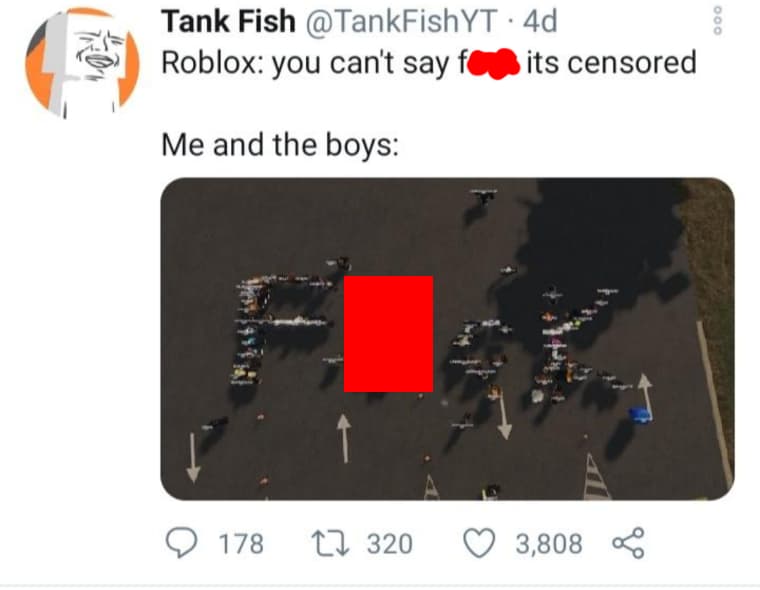Click the Tank Fish display name
This screenshot has height=590, width=760.
[228, 21]
